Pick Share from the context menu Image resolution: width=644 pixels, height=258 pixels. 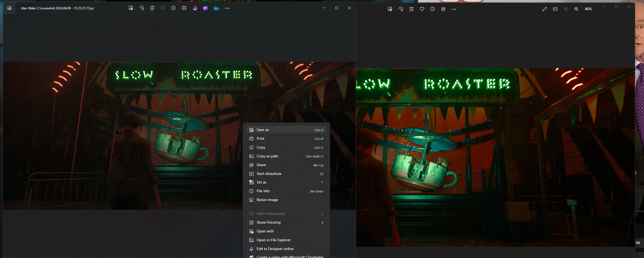pyautogui.click(x=286, y=165)
